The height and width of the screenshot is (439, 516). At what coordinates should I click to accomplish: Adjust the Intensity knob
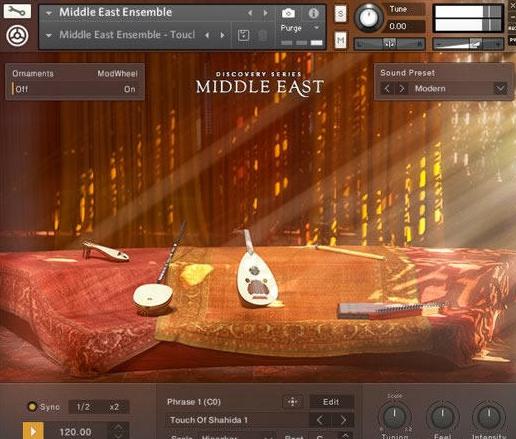coord(489,417)
